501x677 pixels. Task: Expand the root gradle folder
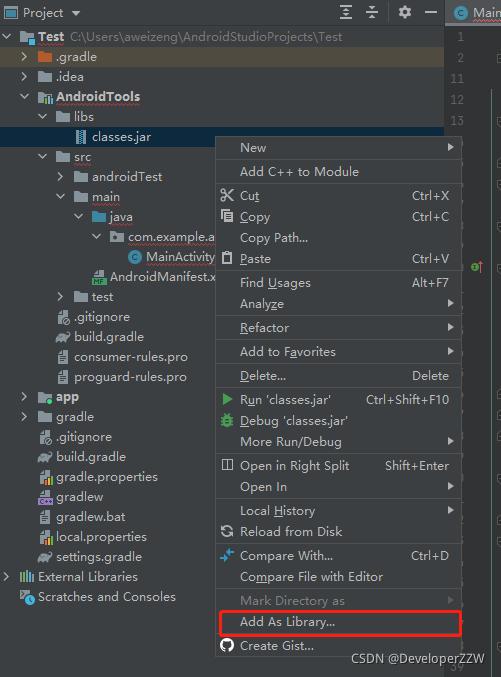pos(25,417)
